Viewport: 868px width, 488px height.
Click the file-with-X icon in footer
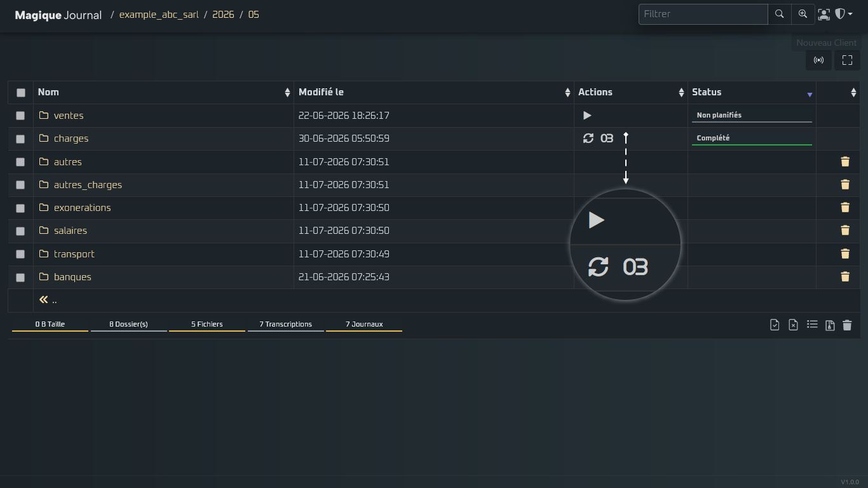793,325
